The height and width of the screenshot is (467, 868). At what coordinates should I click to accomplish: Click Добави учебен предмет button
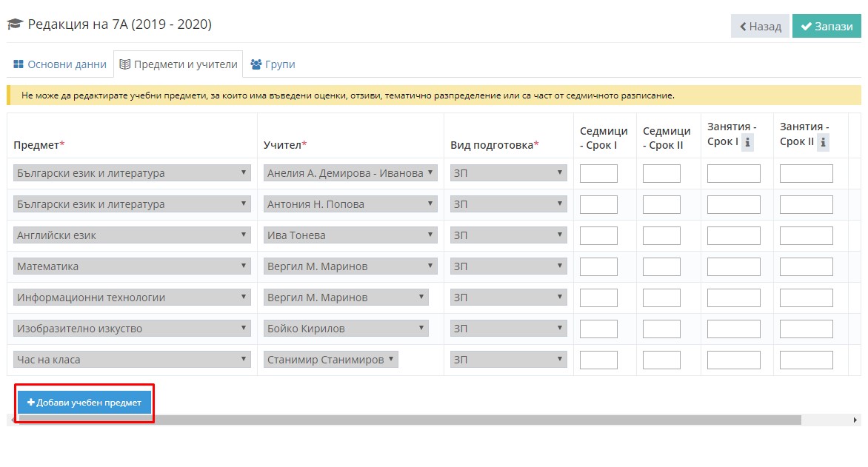(84, 403)
